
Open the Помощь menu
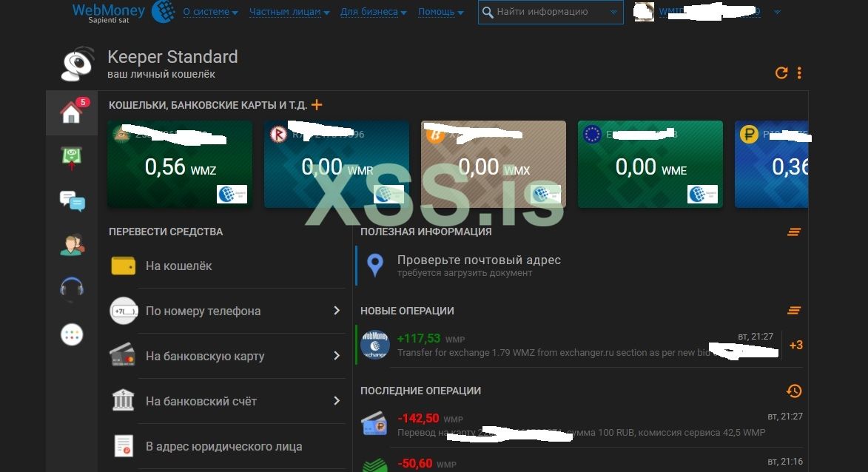point(438,12)
